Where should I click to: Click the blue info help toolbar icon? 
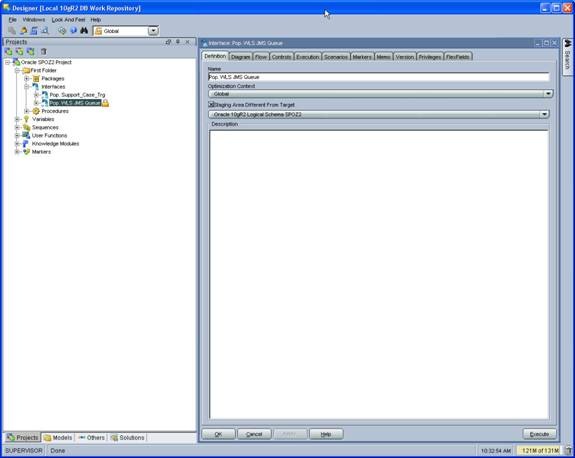tap(73, 31)
